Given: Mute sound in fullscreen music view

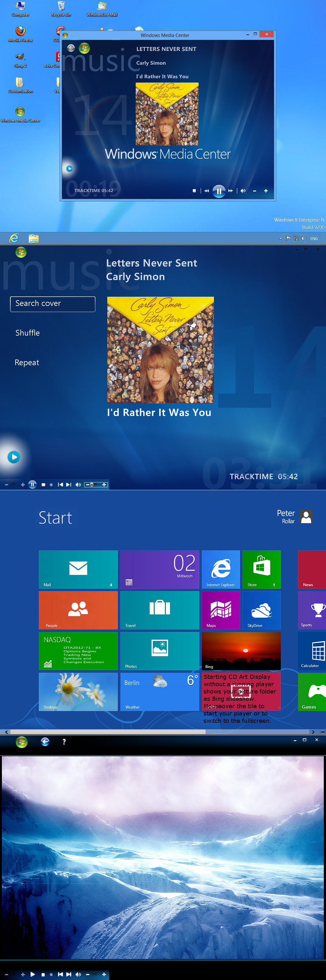Looking at the screenshot, I should click(78, 485).
